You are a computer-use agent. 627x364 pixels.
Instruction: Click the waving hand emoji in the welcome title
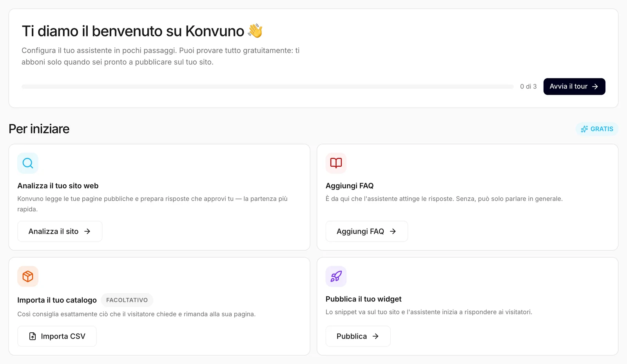(255, 31)
